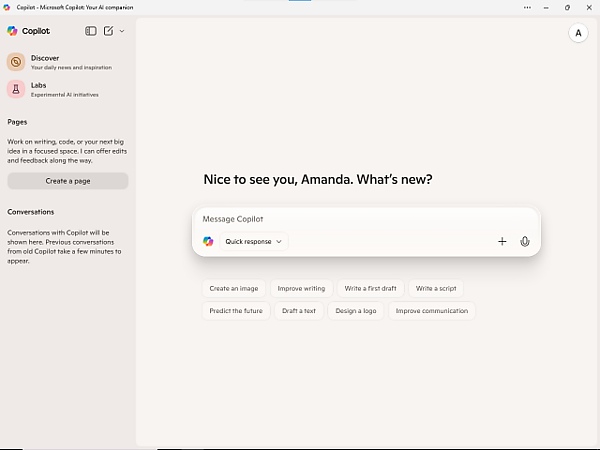Pick the Write a first draft suggestion
Image resolution: width=600 pixels, height=450 pixels.
(x=370, y=288)
